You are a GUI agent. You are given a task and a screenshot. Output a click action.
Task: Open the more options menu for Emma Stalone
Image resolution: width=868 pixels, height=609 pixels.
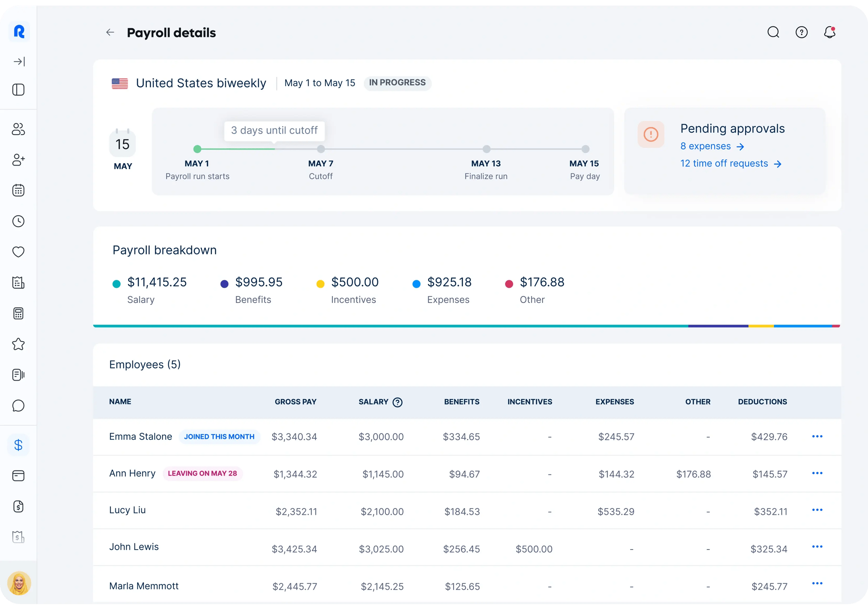[x=817, y=436]
